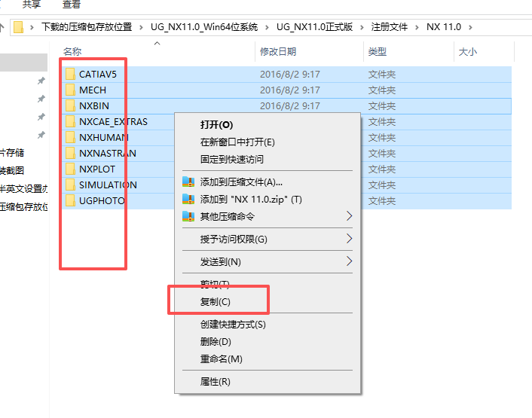Open the chevron after 注册文件 in the address bar

point(417,27)
